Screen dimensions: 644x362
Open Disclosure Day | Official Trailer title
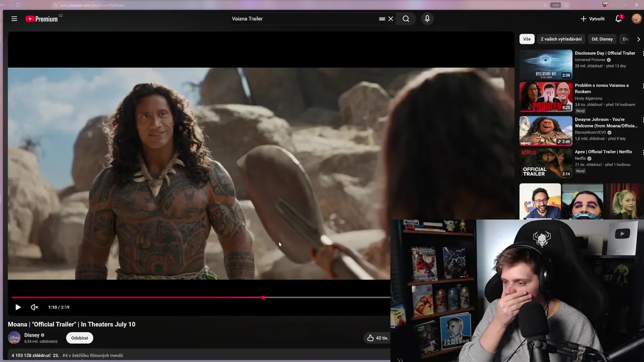(605, 53)
